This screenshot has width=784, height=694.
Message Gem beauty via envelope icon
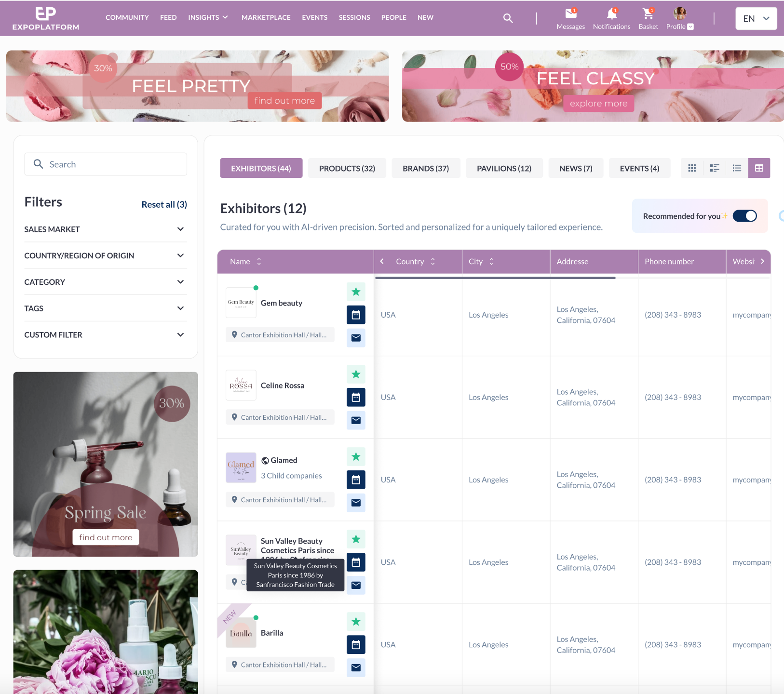point(356,338)
